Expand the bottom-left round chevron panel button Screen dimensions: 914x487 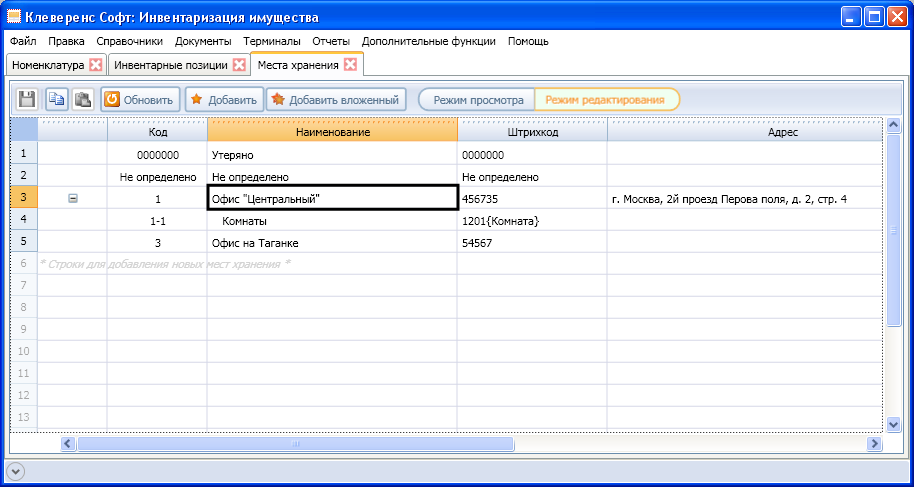pos(14,471)
